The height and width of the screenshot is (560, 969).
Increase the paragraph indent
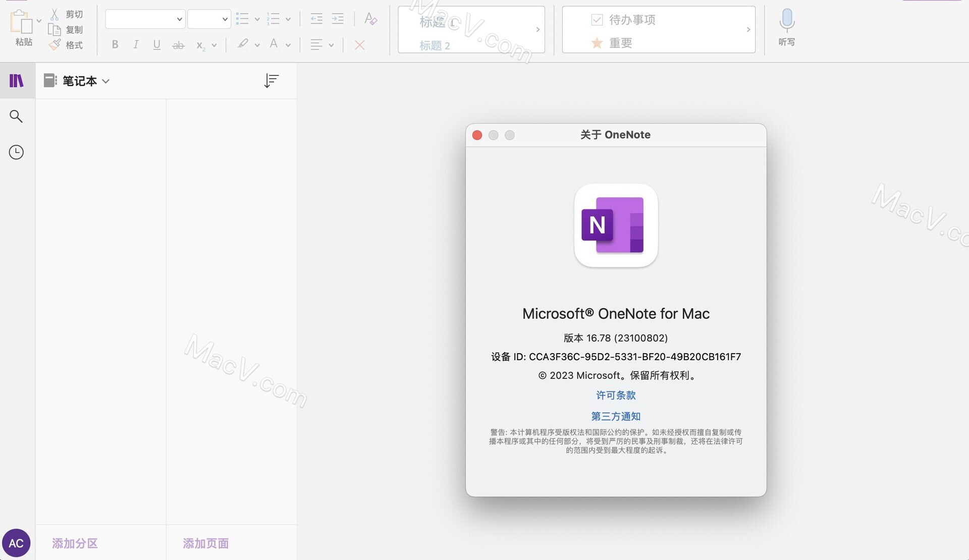338,19
